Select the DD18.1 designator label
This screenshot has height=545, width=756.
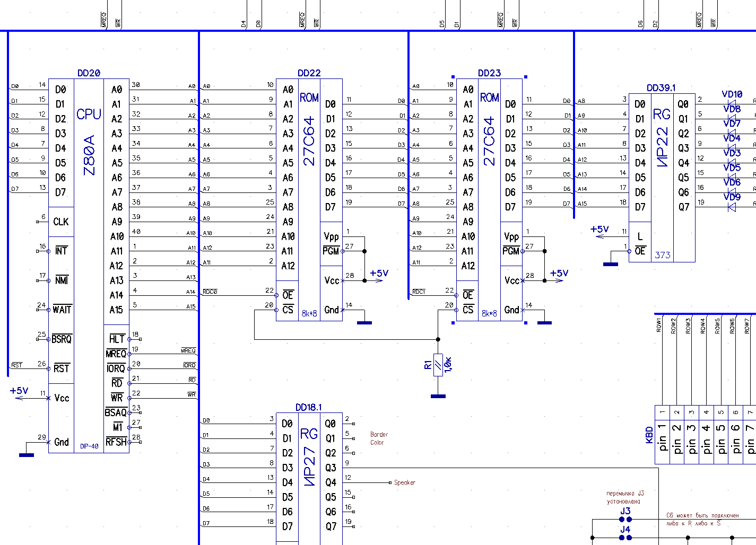point(309,407)
